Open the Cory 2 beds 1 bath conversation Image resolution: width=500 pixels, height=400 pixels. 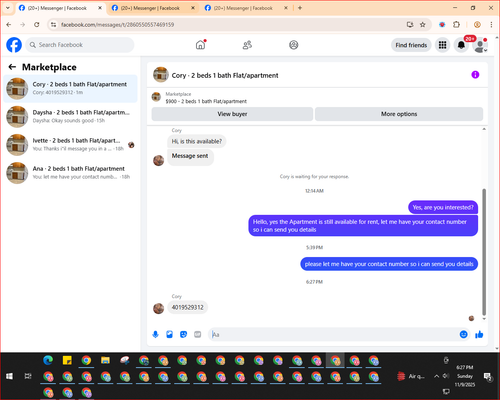pos(70,88)
